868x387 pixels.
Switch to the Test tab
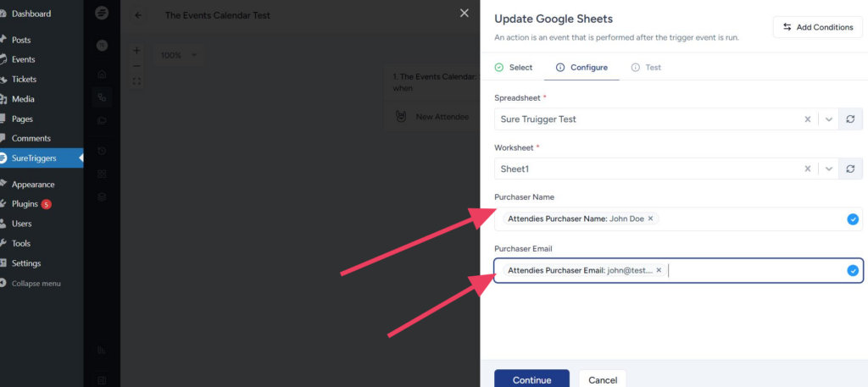646,67
